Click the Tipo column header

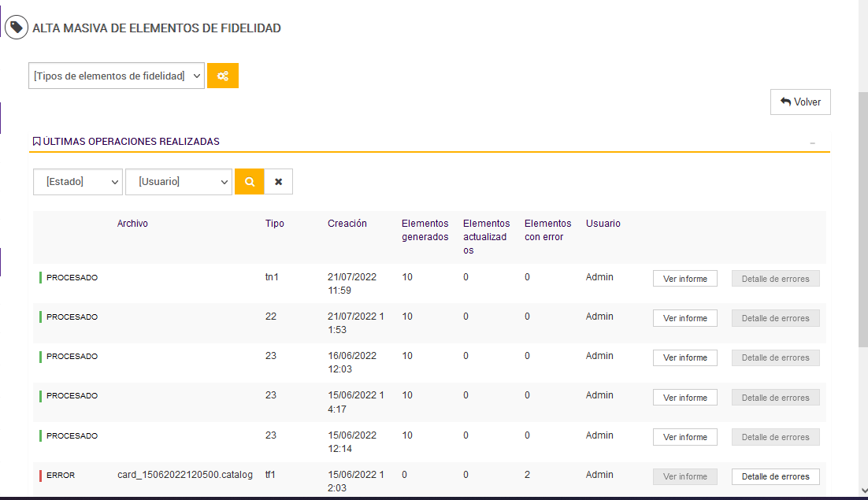(275, 224)
